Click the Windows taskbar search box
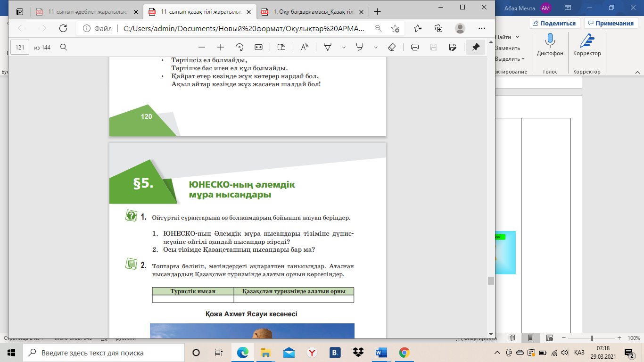 104,353
